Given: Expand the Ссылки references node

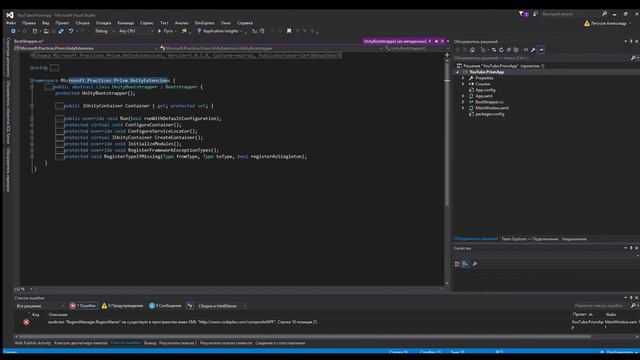Looking at the screenshot, I should [x=463, y=84].
